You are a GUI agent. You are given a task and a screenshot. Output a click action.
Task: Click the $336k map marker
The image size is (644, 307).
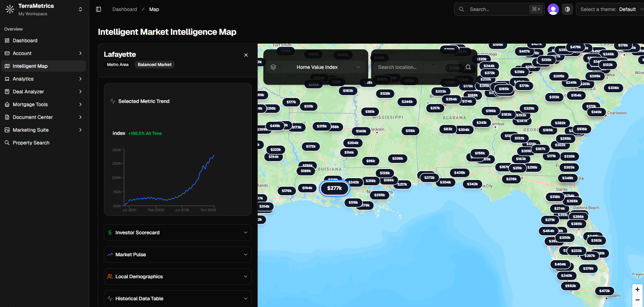(614, 88)
